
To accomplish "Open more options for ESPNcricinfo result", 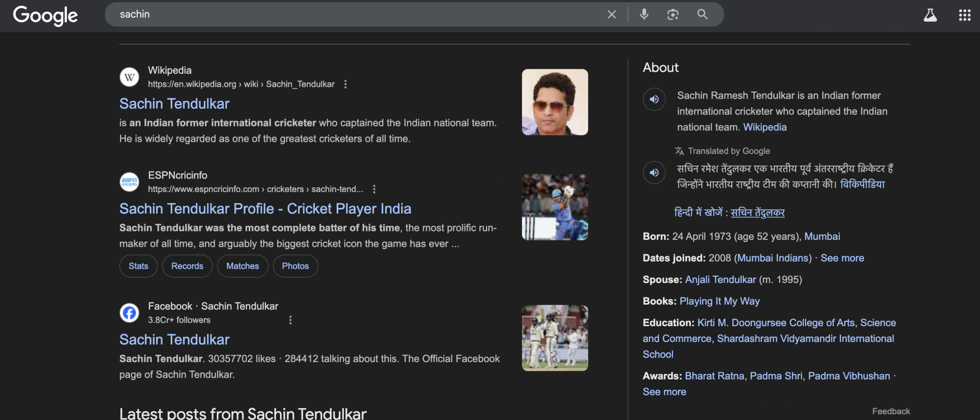I will coord(374,189).
